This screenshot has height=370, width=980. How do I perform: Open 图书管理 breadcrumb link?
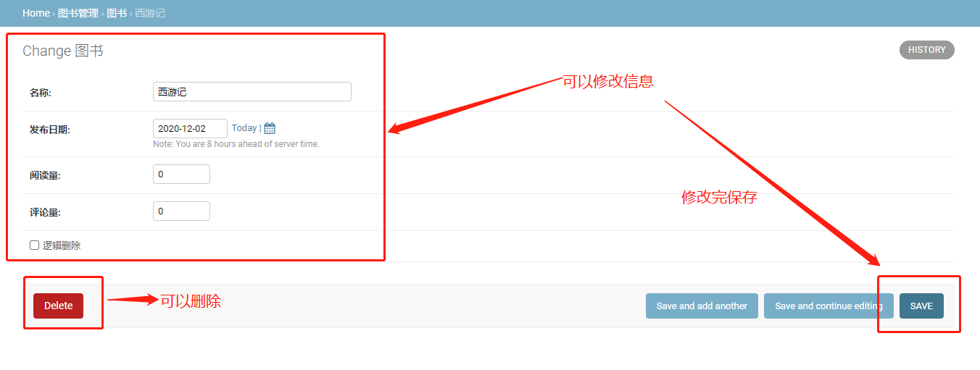(78, 13)
